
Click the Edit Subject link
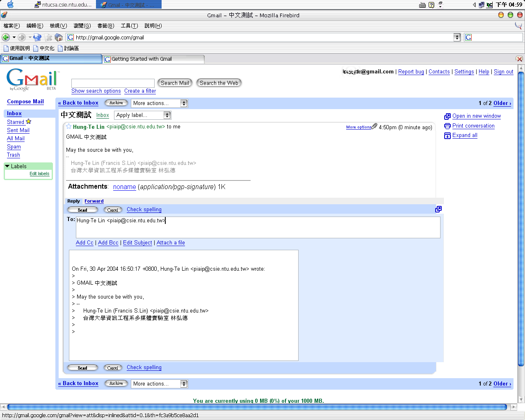[137, 243]
